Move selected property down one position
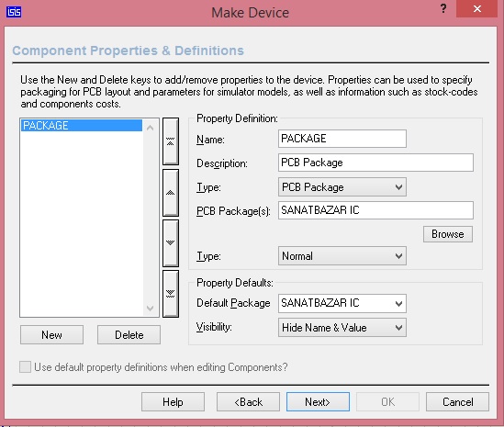This screenshot has height=427, width=504. pos(171,243)
